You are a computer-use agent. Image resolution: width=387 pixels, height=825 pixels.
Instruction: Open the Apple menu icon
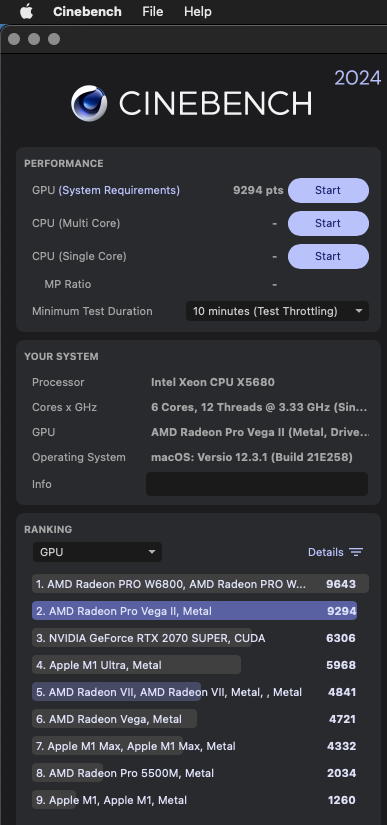(x=26, y=12)
